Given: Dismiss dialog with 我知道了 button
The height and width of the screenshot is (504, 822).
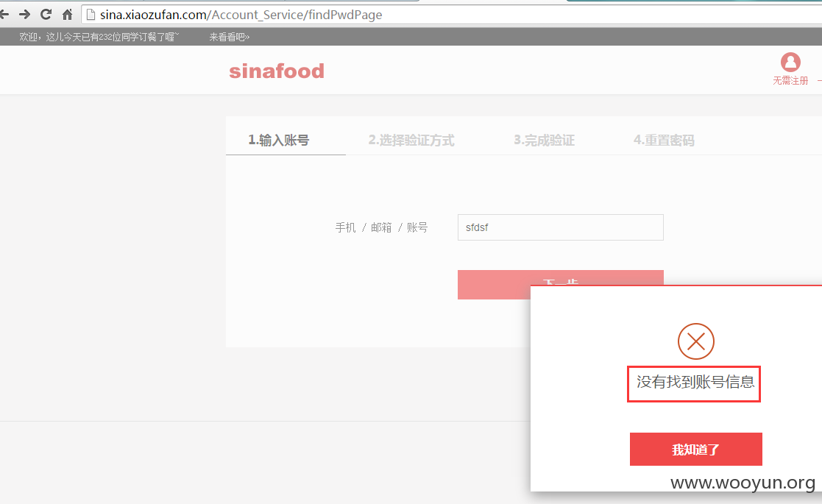Looking at the screenshot, I should coord(695,449).
